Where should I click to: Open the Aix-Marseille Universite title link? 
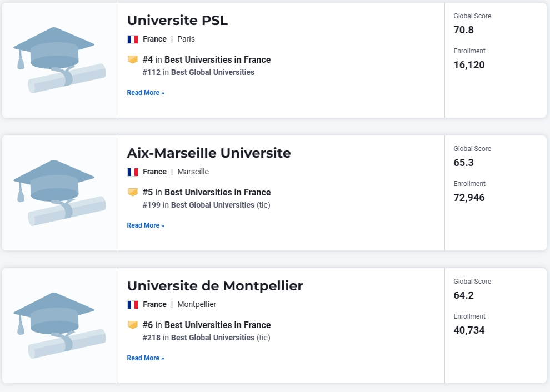[x=209, y=153]
